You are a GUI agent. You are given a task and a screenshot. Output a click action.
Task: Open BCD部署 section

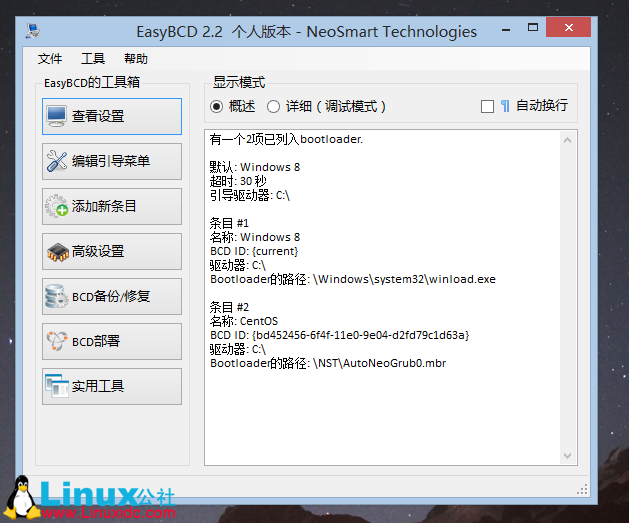tap(112, 341)
